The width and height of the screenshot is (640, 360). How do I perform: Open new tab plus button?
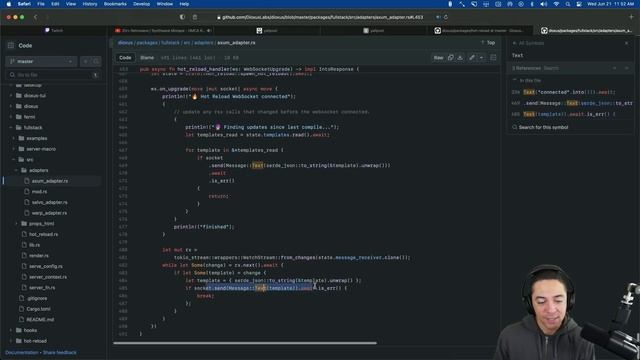[x=631, y=17]
